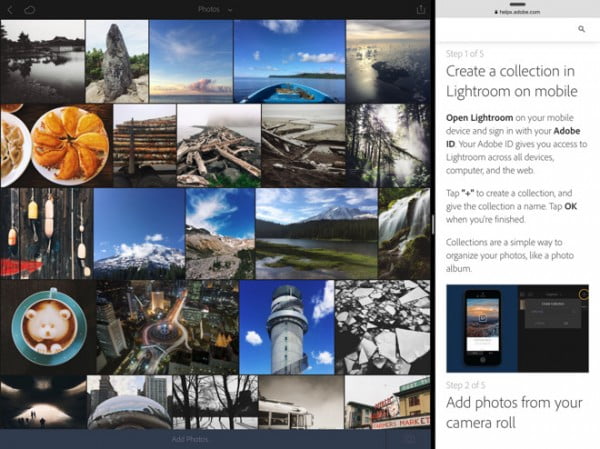
Task: Open the waterfall photo
Action: 405,233
